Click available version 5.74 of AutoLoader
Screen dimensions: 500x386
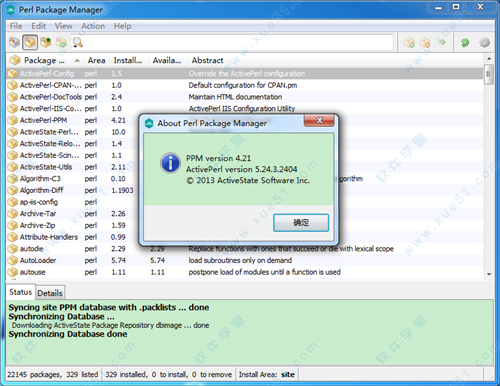click(157, 260)
